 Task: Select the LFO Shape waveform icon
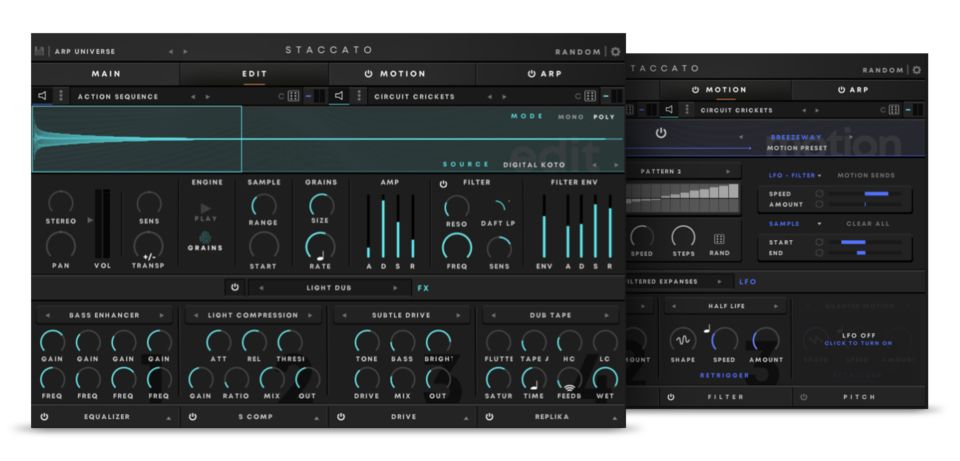[683, 339]
